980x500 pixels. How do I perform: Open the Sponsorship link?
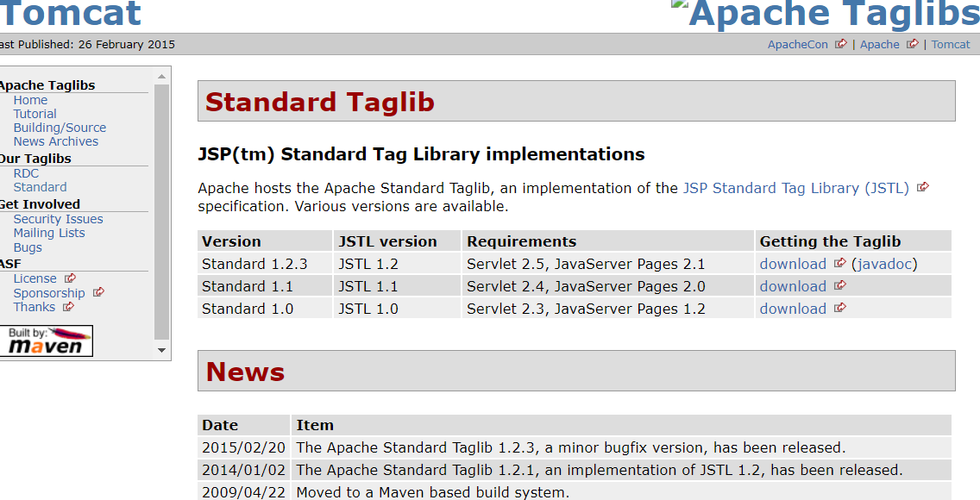49,293
